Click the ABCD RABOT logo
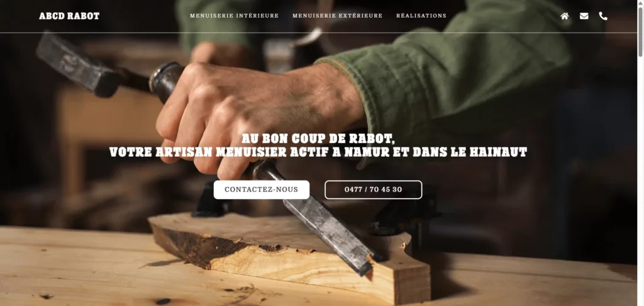644x306 pixels. click(x=69, y=16)
